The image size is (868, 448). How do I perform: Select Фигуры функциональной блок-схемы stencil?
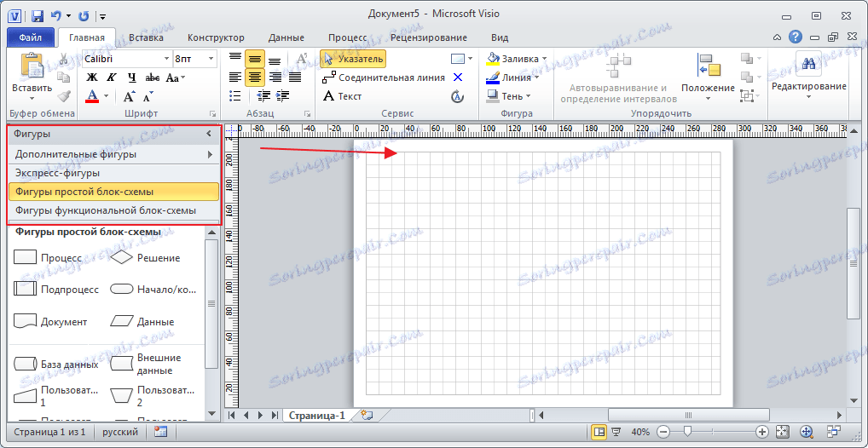coord(114,210)
